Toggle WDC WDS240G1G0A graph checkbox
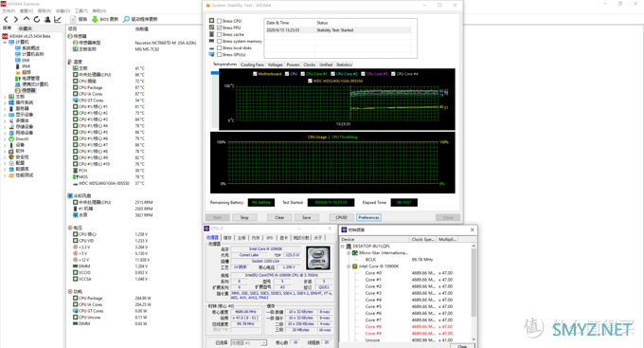The height and width of the screenshot is (348, 644). click(310, 81)
